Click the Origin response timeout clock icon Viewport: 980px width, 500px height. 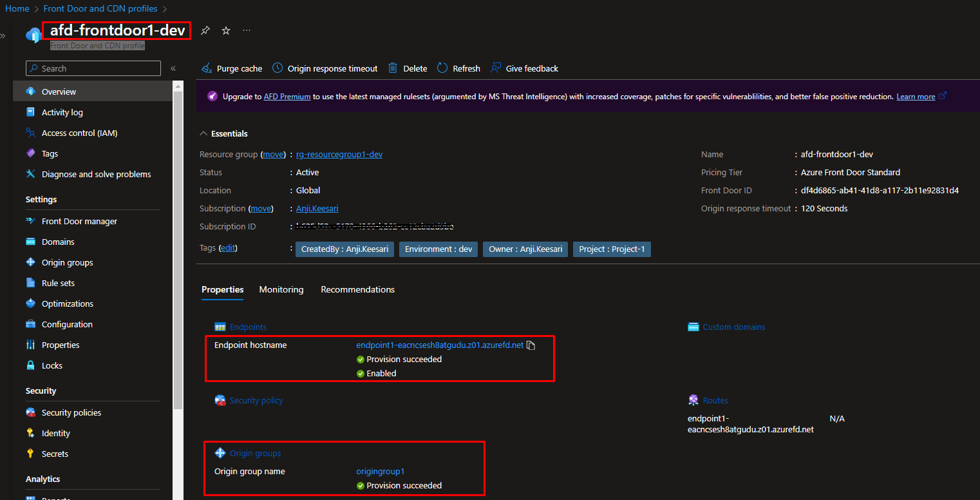coord(278,68)
